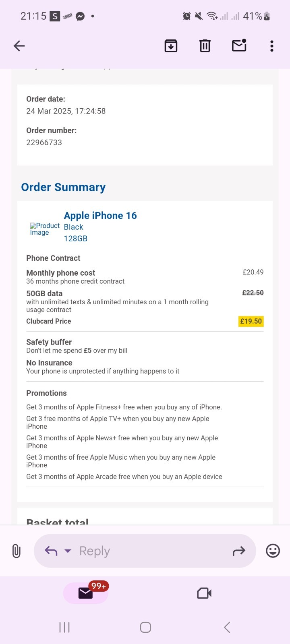The width and height of the screenshot is (290, 644).
Task: Open the three-dot overflow menu
Action: pos(272,45)
